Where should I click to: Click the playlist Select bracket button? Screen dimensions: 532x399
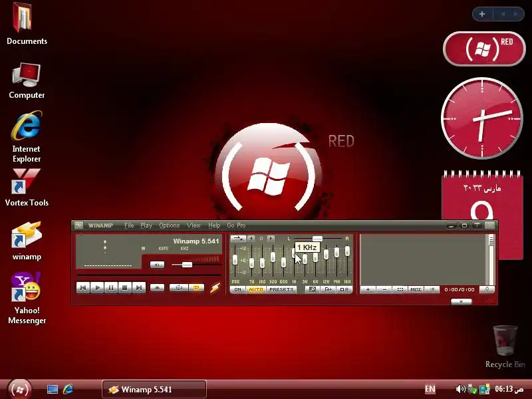coord(400,290)
